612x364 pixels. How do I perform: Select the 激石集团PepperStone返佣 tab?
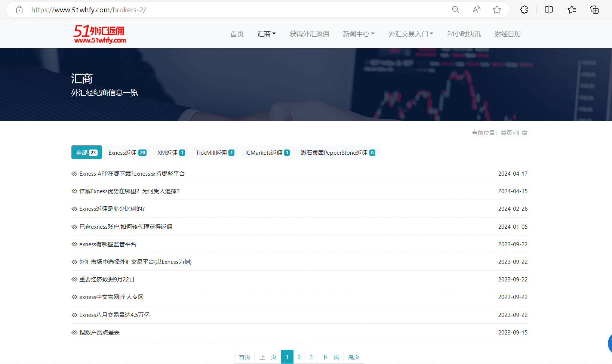click(338, 152)
